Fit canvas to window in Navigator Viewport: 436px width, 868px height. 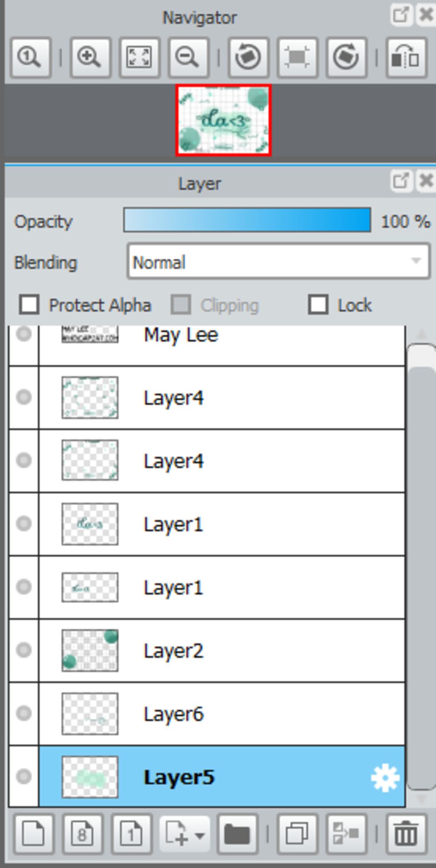click(x=139, y=58)
